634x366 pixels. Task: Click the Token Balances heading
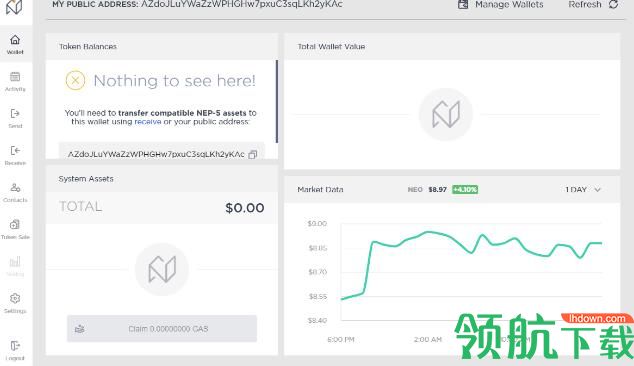point(88,47)
